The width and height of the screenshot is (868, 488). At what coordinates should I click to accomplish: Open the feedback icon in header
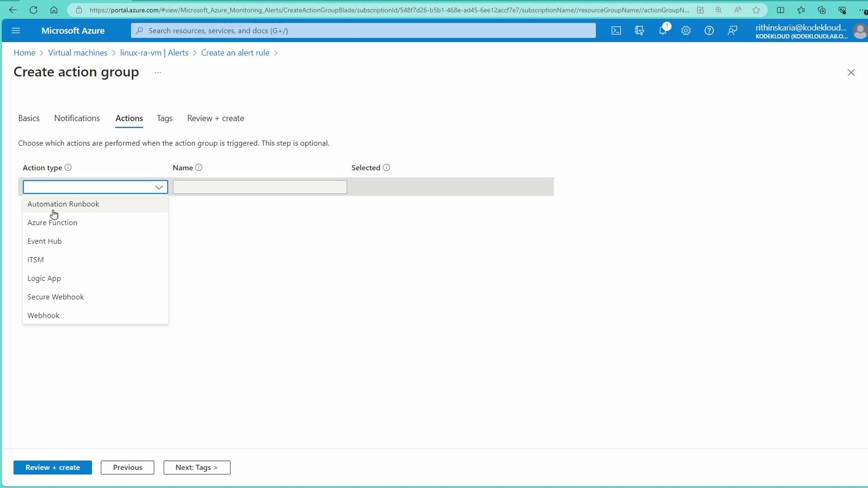(x=732, y=31)
